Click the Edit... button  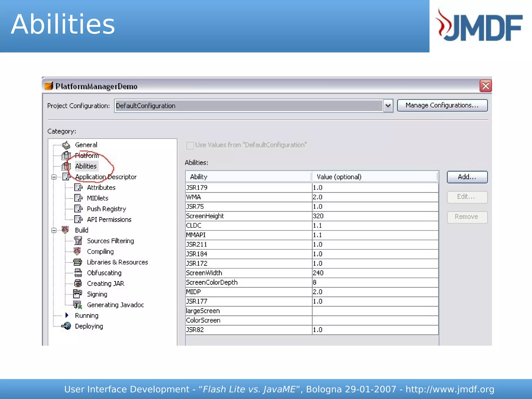click(x=467, y=197)
